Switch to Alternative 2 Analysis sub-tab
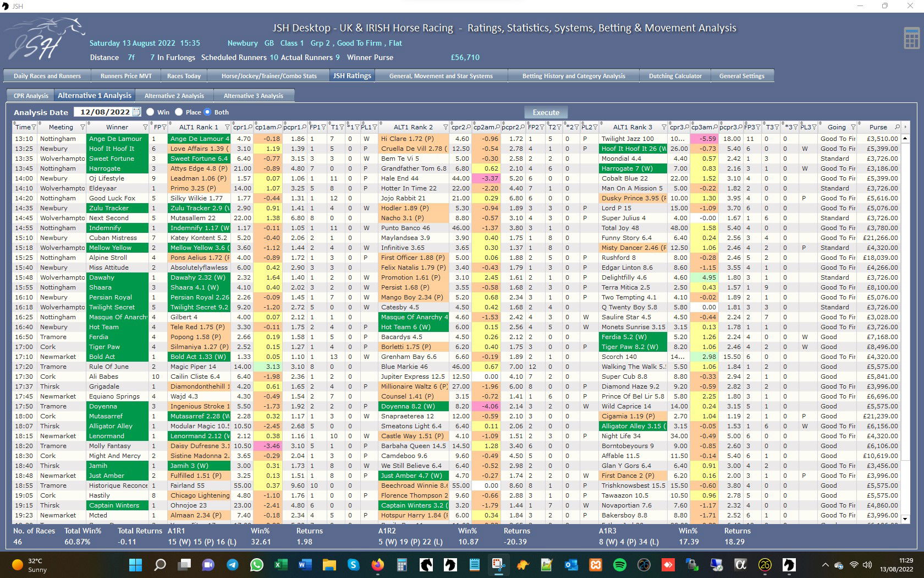The image size is (924, 578). point(174,96)
